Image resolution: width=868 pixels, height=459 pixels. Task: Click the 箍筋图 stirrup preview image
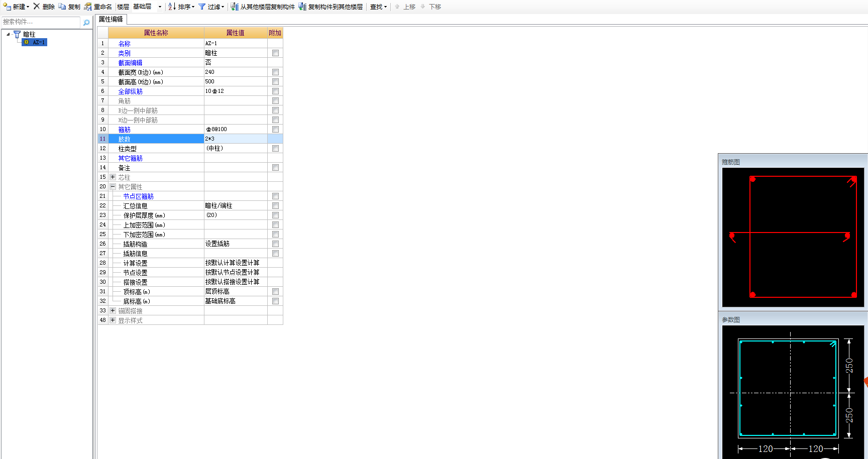click(793, 237)
